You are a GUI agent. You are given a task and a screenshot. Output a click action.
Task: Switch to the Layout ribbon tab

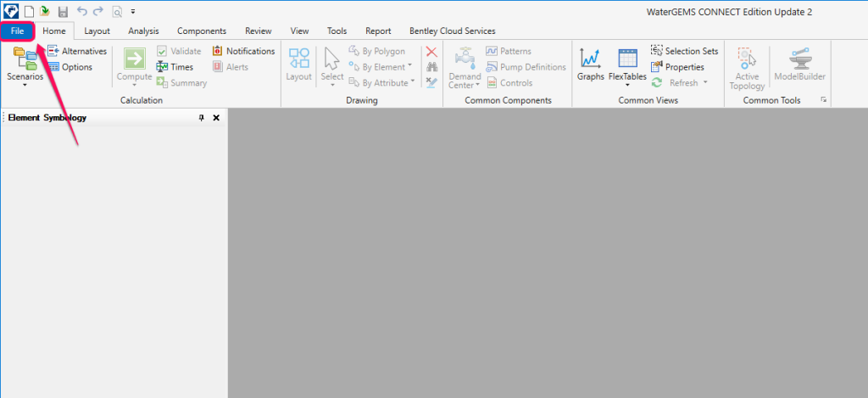pos(97,31)
